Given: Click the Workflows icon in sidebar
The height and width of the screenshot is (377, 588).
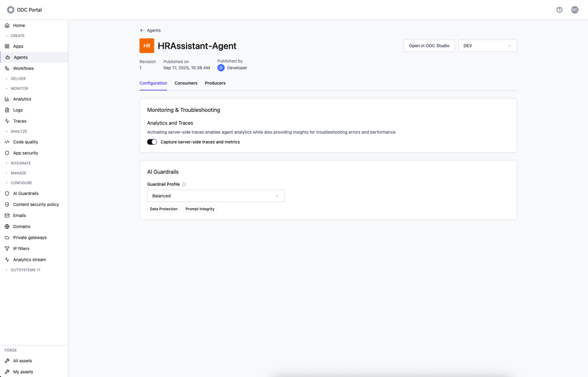Looking at the screenshot, I should (7, 68).
